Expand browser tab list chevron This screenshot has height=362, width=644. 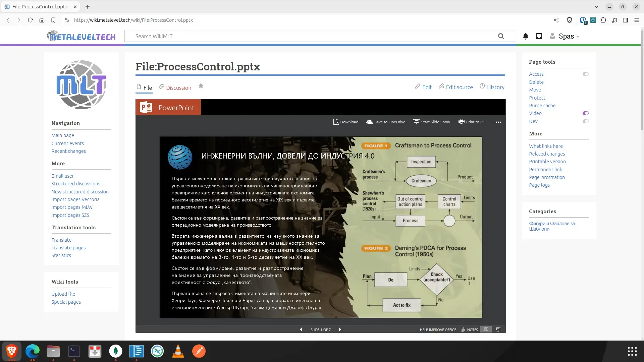[x=596, y=7]
